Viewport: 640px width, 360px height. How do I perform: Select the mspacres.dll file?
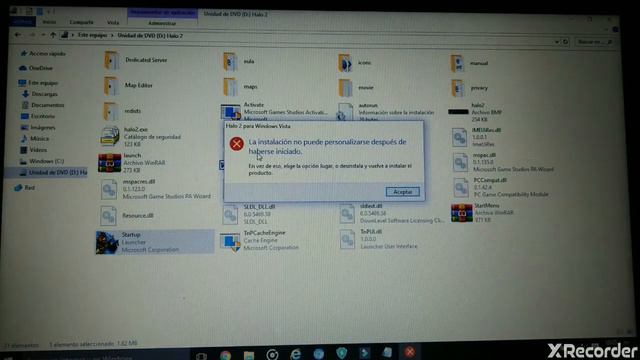click(156, 189)
